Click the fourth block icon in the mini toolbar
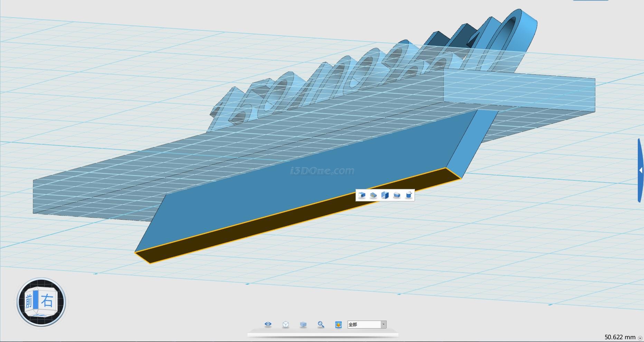This screenshot has width=644, height=342. (397, 195)
